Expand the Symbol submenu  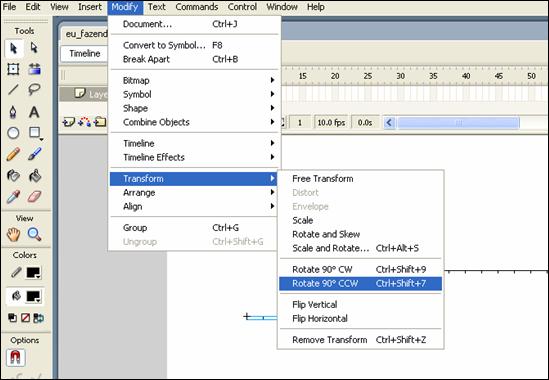194,95
